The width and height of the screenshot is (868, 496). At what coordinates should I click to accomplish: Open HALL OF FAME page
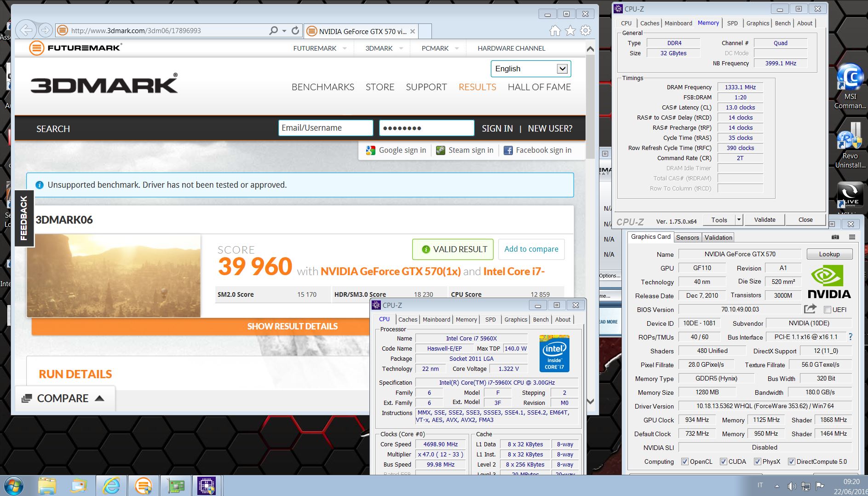tap(539, 87)
